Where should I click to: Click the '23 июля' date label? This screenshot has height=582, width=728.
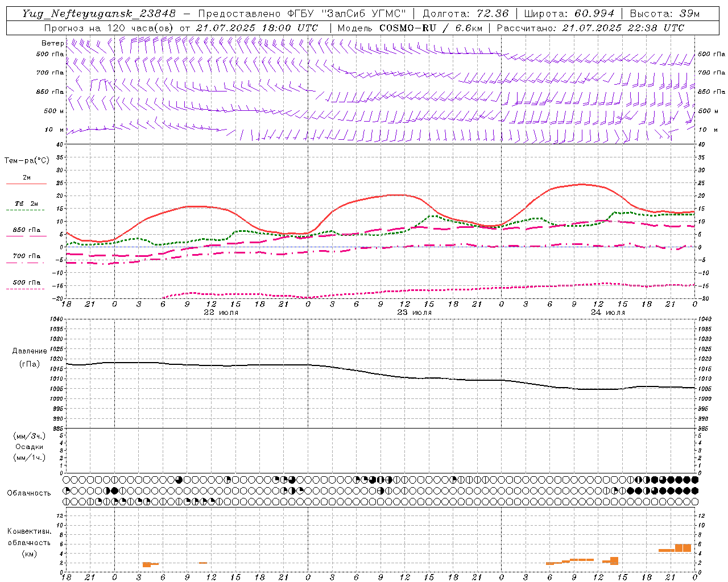click(x=414, y=313)
